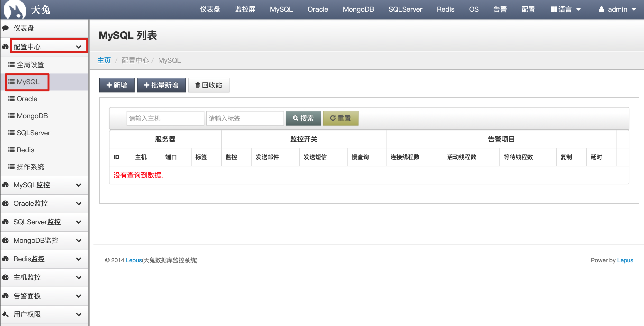
Task: Click the speech bubble icon beside 仪表盘
Action: point(6,28)
